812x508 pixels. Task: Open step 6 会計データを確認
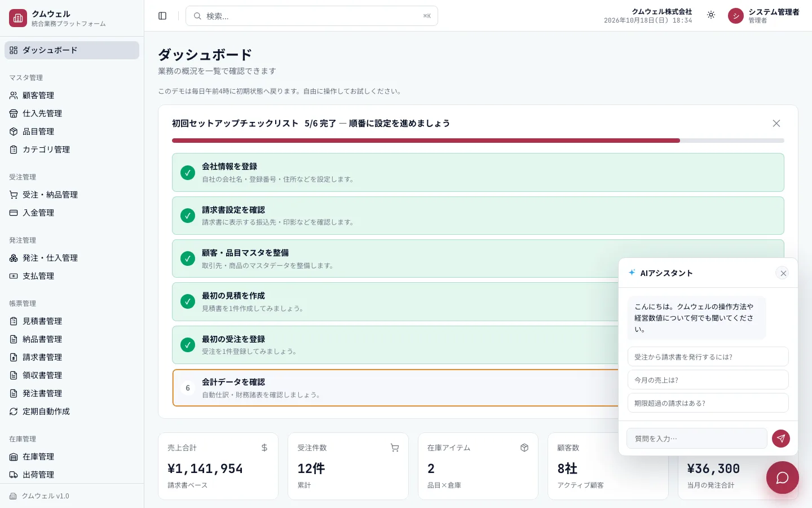[395, 388]
